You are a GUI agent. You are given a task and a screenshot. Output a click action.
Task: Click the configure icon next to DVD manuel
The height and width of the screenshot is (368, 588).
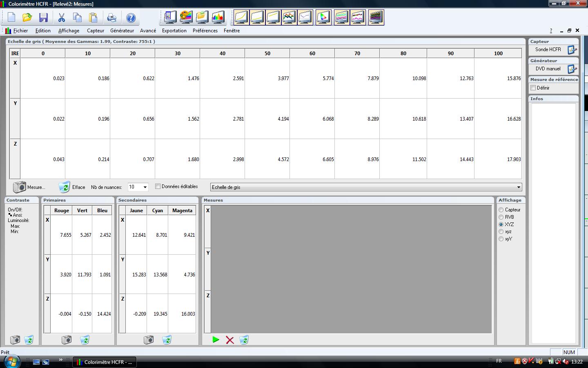point(572,69)
